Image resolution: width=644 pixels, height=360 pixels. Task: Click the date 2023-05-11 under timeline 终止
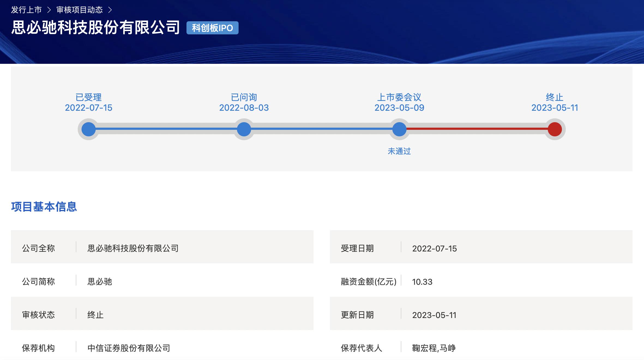(555, 108)
